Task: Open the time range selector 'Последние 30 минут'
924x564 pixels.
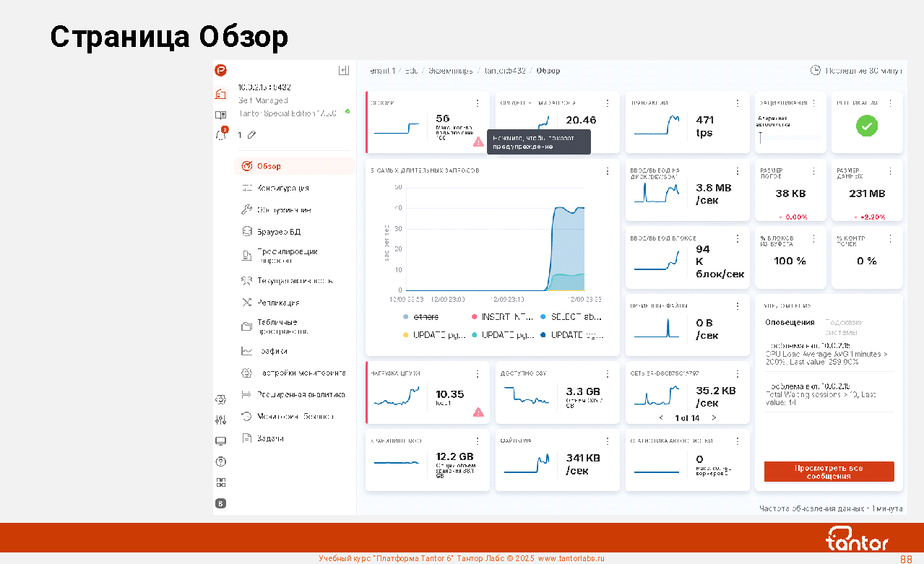Action: pyautogui.click(x=856, y=71)
